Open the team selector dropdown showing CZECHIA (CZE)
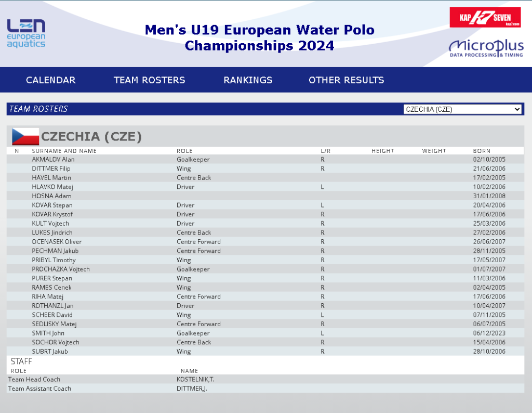532x413 pixels. point(462,109)
